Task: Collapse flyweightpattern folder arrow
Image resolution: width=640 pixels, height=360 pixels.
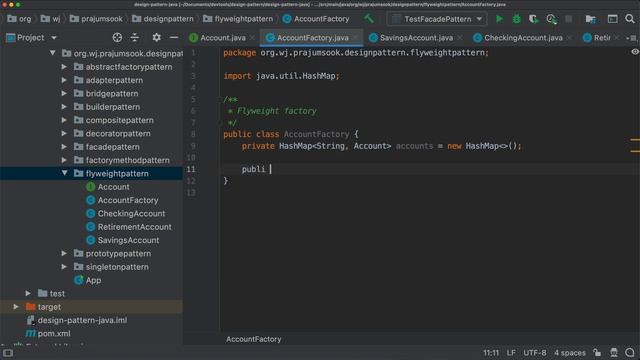Action: [x=64, y=173]
